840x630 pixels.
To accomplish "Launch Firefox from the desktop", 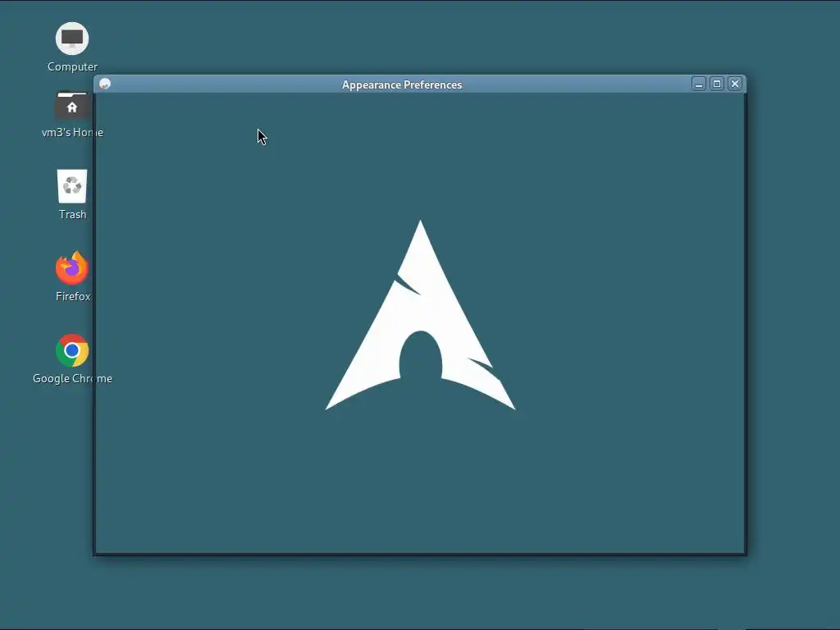I will [72, 268].
